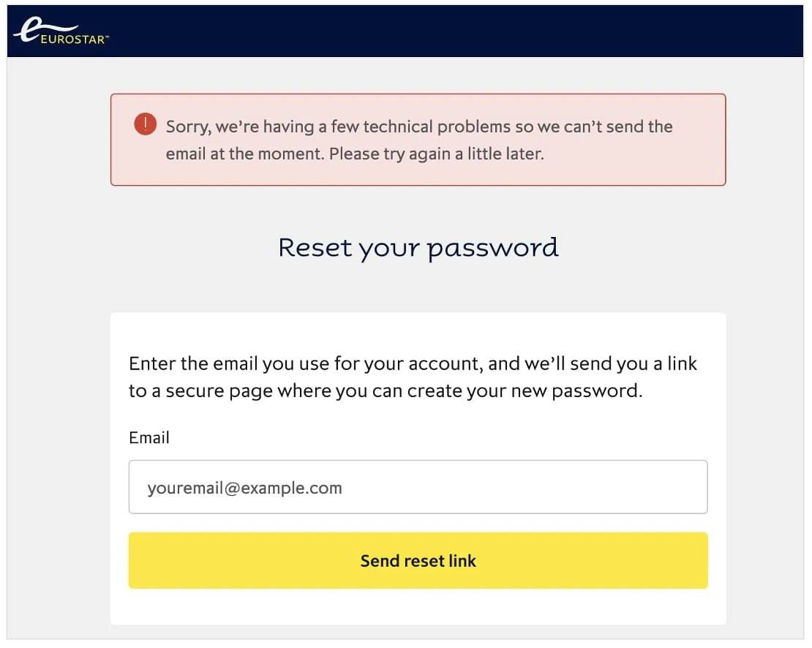Click the youremail@example.com placeholder text
Viewport: 812px width, 648px height.
tap(244, 488)
